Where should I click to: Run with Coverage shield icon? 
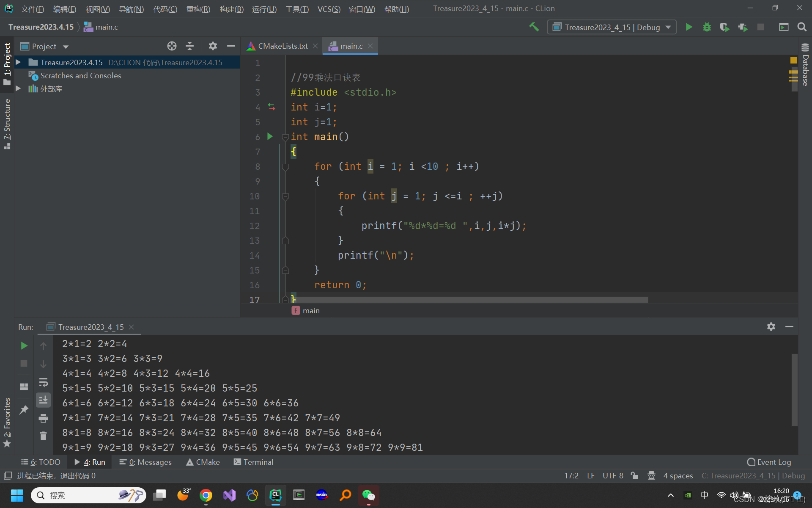724,27
